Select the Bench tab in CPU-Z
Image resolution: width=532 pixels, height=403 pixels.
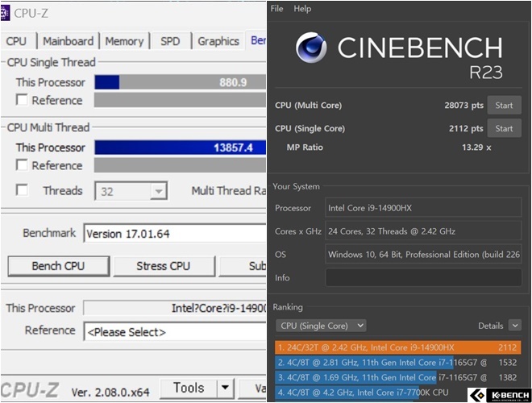256,40
